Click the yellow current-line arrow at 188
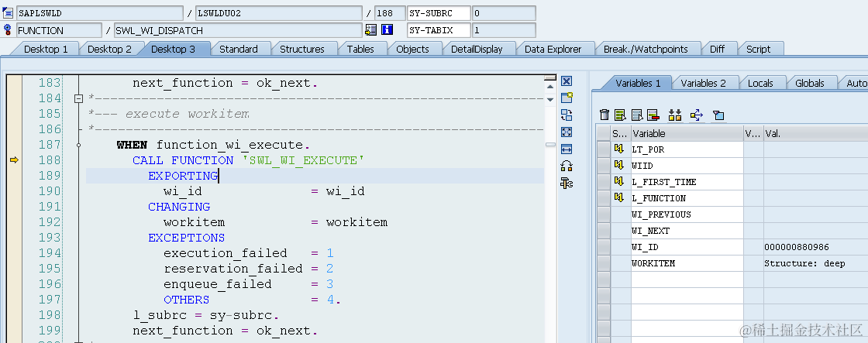 (15, 159)
